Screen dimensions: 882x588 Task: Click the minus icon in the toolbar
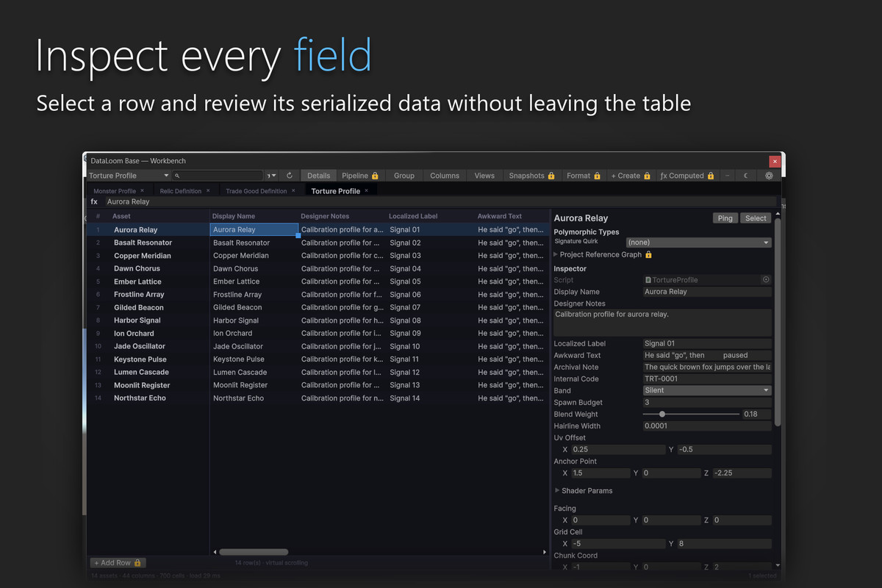[727, 176]
